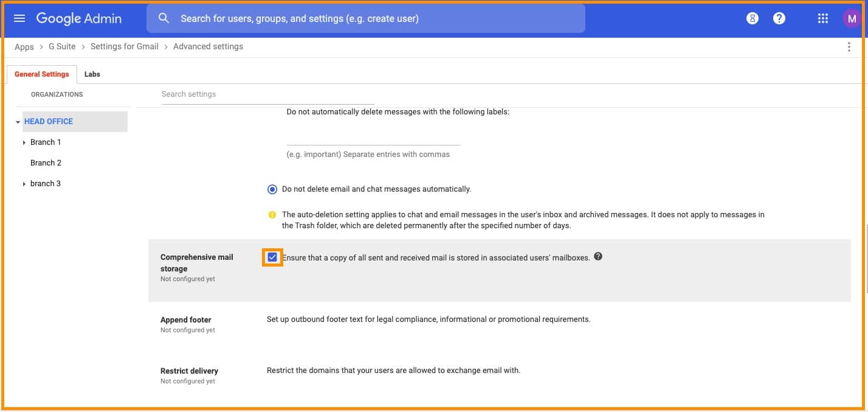Select the General Settings tab
Viewport: 868px width, 412px height.
42,74
